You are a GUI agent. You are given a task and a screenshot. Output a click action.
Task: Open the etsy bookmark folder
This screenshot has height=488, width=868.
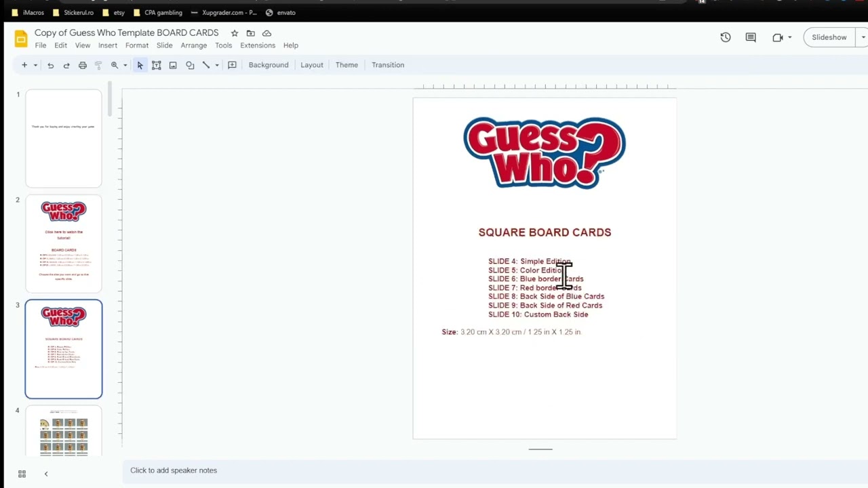pyautogui.click(x=113, y=12)
